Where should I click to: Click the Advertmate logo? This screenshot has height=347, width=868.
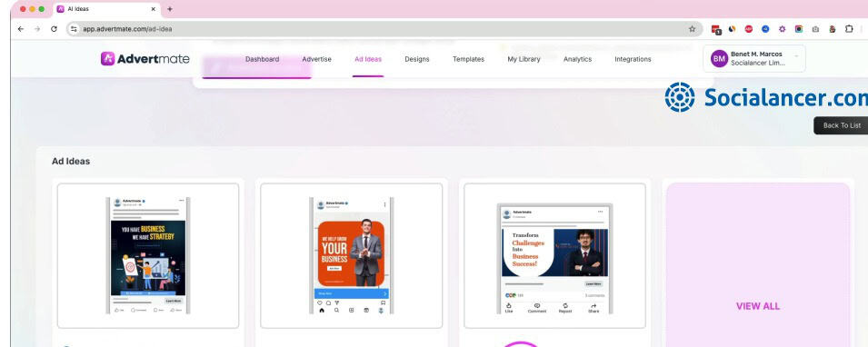(145, 59)
